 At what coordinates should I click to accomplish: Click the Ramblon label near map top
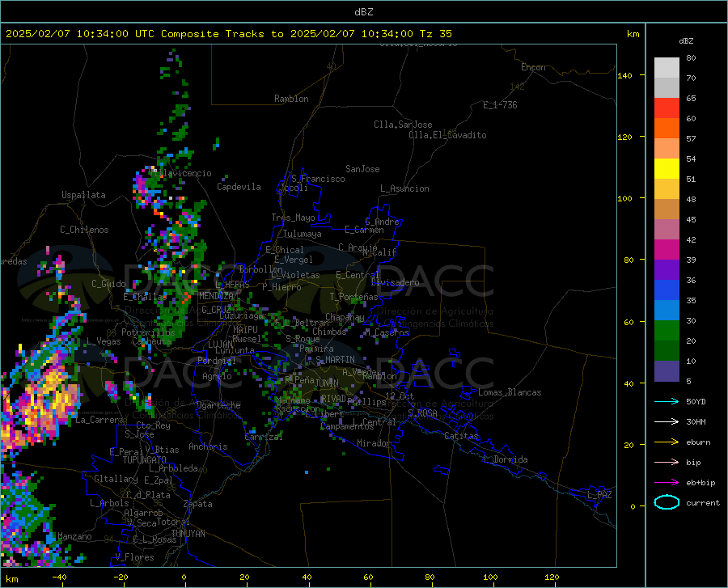291,99
